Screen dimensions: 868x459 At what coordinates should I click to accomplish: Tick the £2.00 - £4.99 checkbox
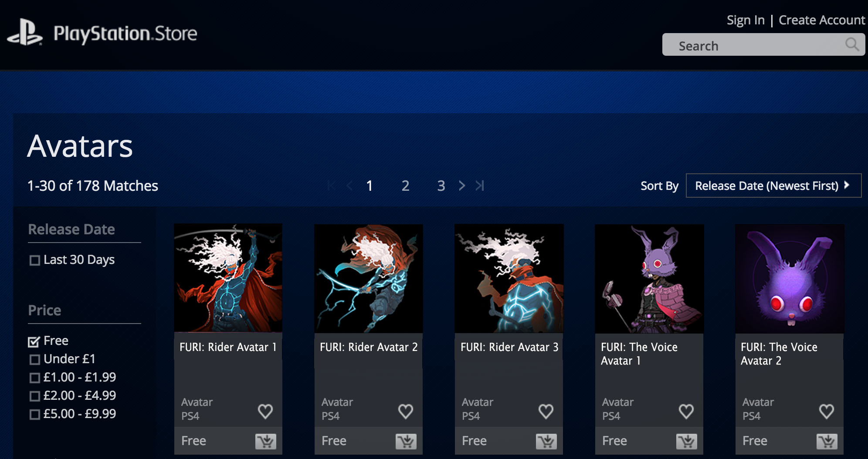point(34,396)
